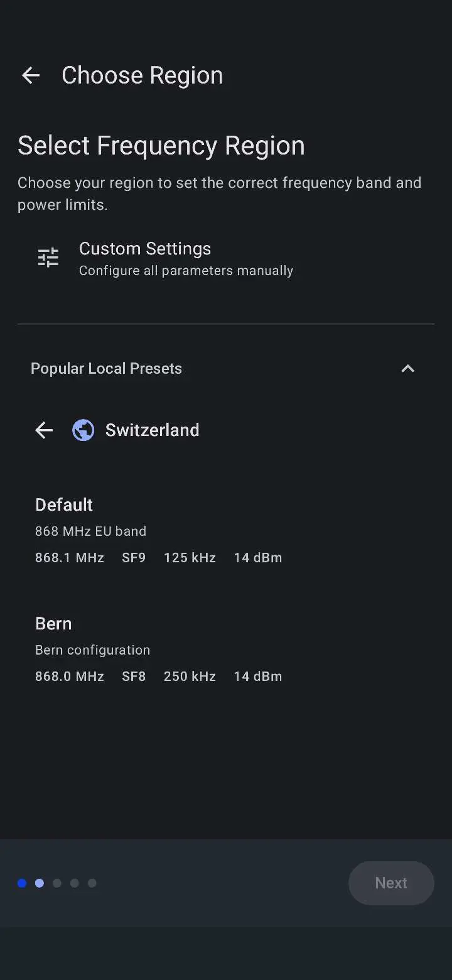This screenshot has width=452, height=980.
Task: Click the globe icon next to Switzerland
Action: click(83, 430)
